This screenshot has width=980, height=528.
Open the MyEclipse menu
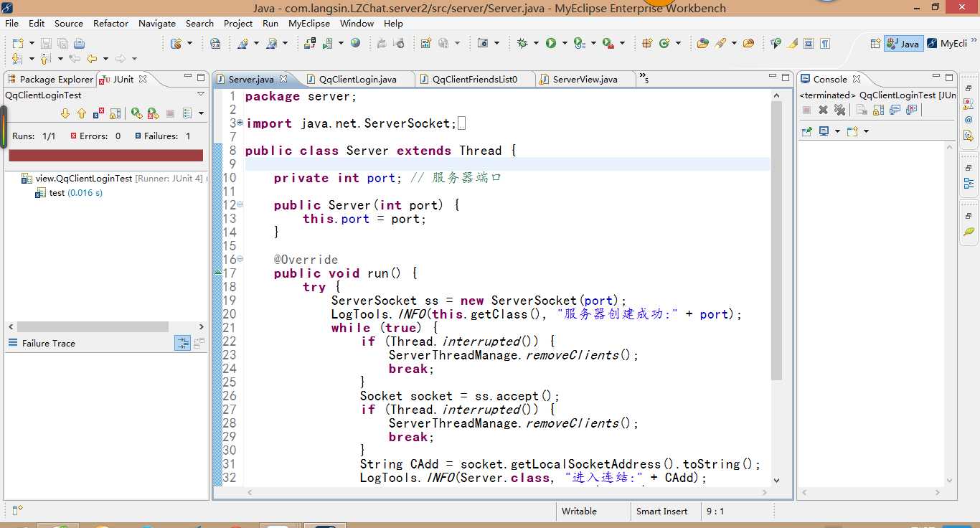[309, 23]
